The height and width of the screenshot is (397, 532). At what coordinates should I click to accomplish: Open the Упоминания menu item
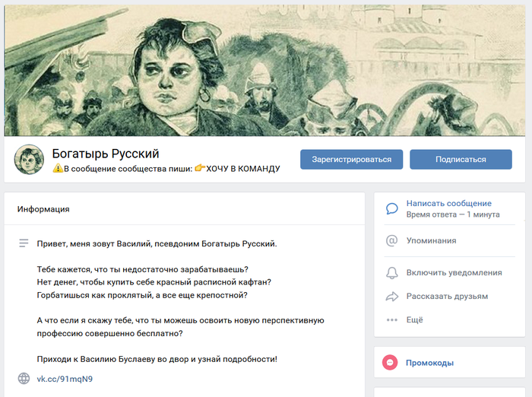tap(431, 240)
